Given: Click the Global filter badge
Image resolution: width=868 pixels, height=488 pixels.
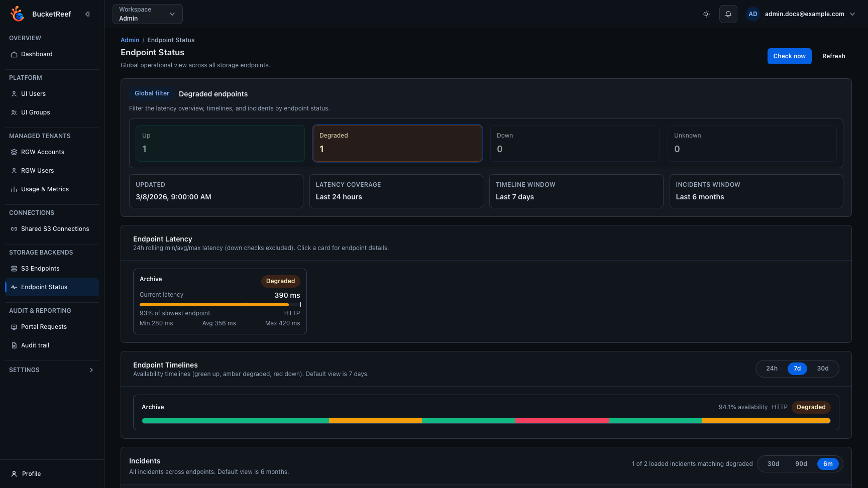Looking at the screenshot, I should point(152,93).
